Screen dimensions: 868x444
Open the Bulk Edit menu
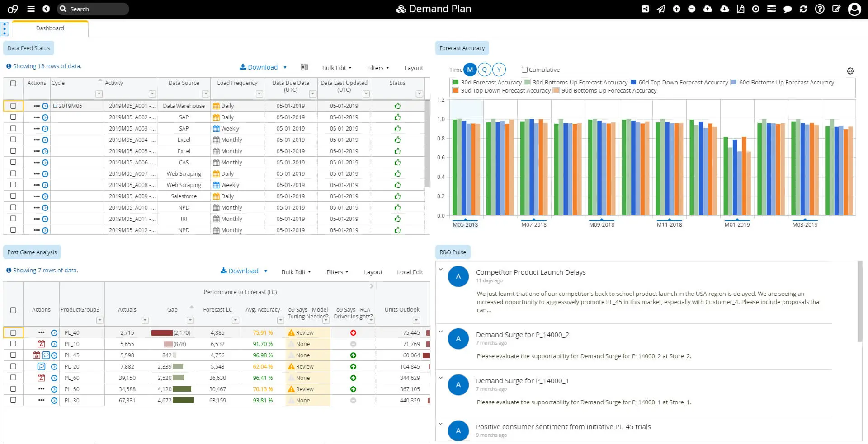pos(336,68)
